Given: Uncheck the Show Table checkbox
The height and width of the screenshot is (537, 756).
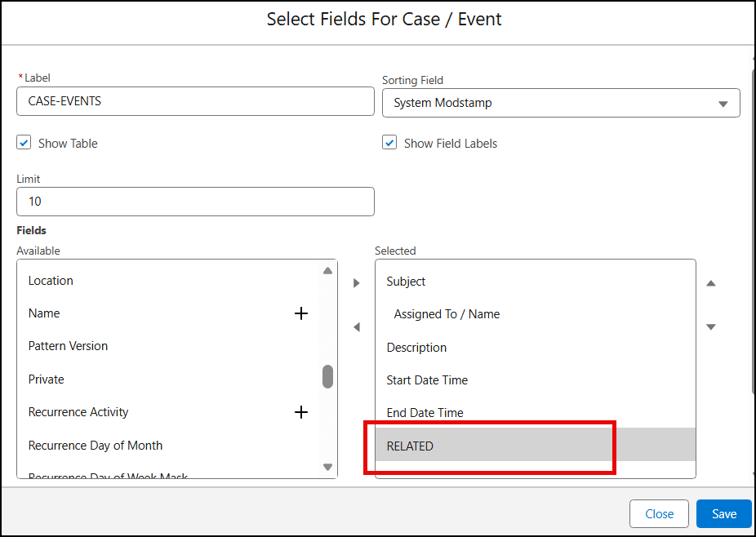Looking at the screenshot, I should (x=24, y=143).
